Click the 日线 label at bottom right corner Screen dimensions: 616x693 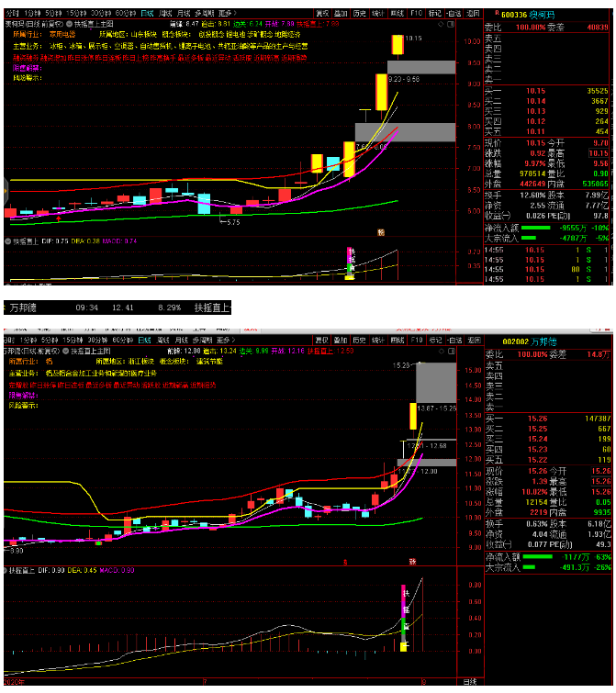469,683
